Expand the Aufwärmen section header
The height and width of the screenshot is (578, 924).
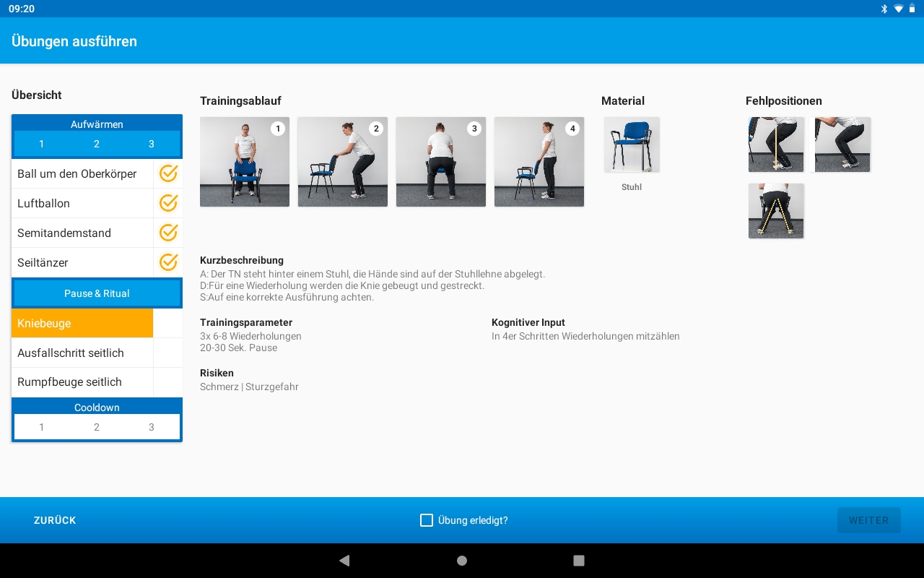97,124
